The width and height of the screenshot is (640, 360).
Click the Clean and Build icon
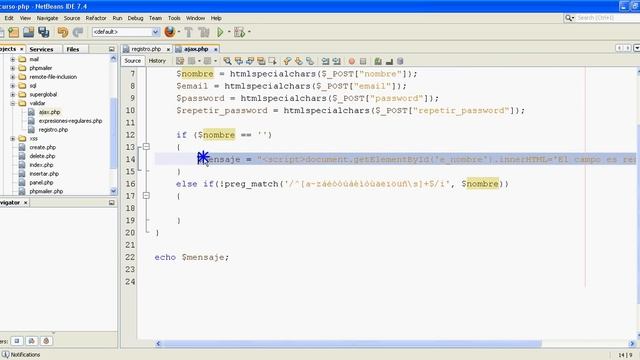click(204, 32)
